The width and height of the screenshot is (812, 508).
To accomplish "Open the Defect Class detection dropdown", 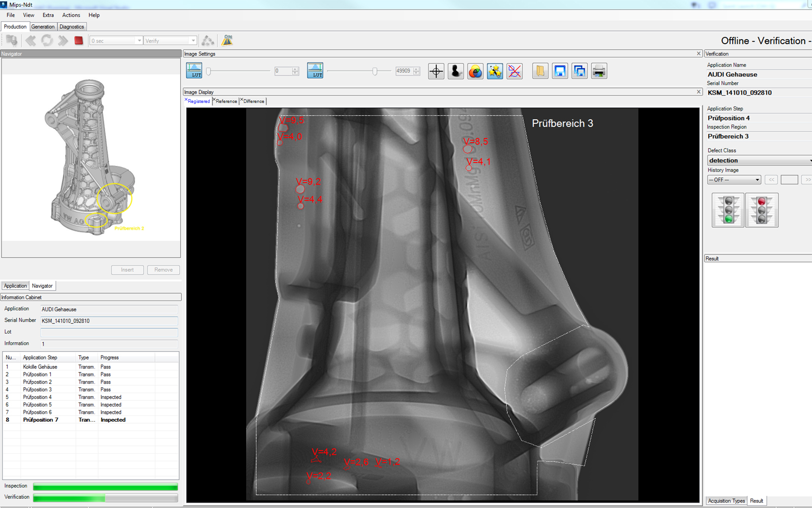I will (x=759, y=160).
